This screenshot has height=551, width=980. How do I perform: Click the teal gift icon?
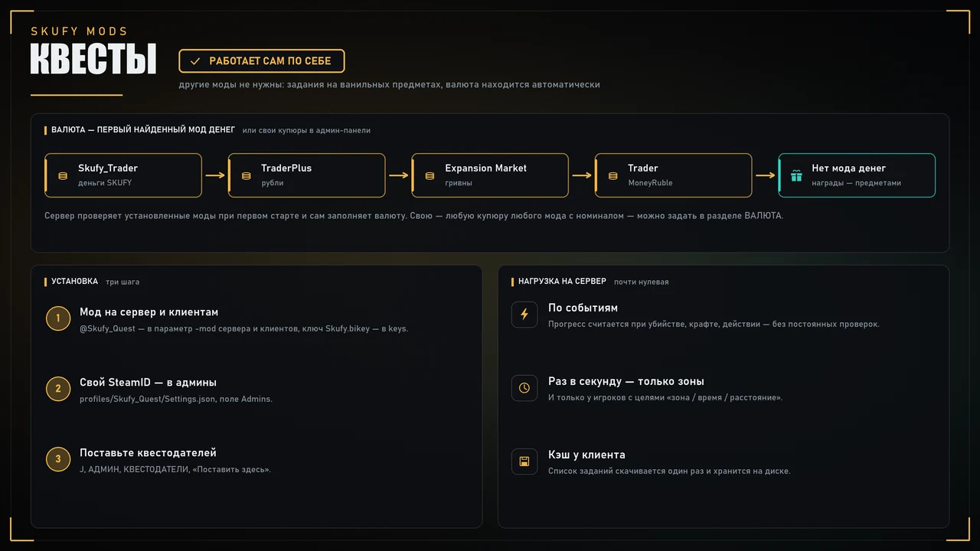coord(796,176)
